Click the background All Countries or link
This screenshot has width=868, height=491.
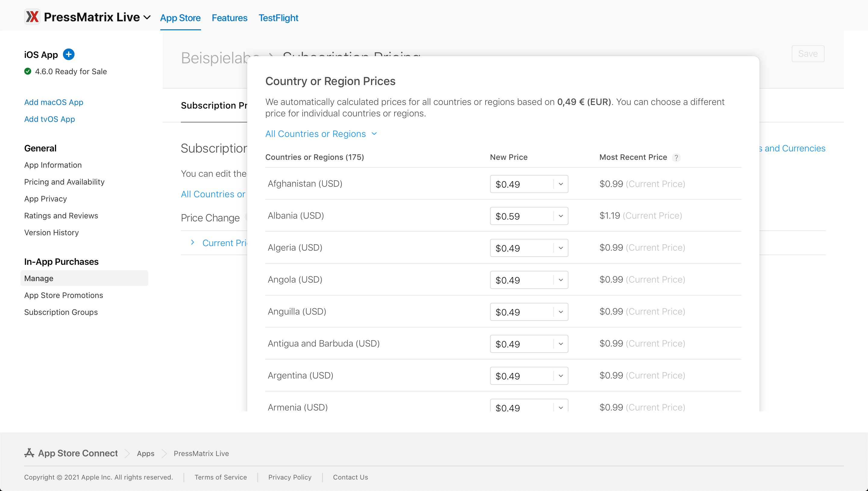coord(213,194)
